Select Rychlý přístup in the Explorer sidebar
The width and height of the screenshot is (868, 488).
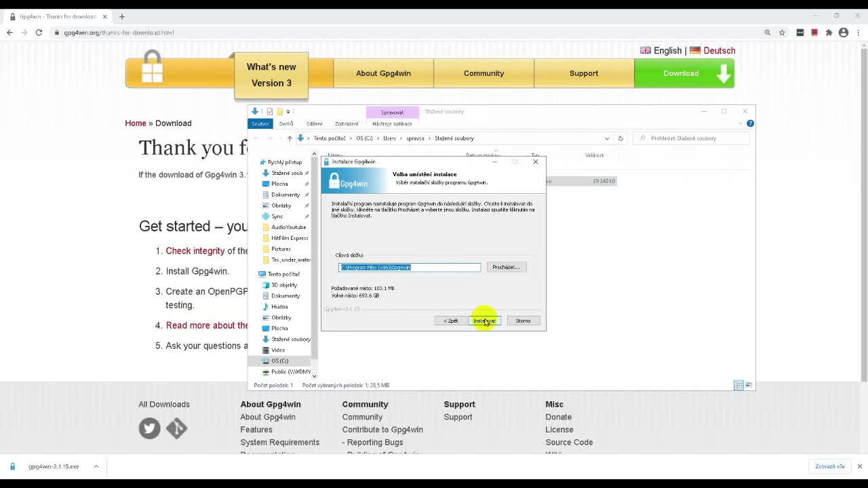tap(285, 162)
